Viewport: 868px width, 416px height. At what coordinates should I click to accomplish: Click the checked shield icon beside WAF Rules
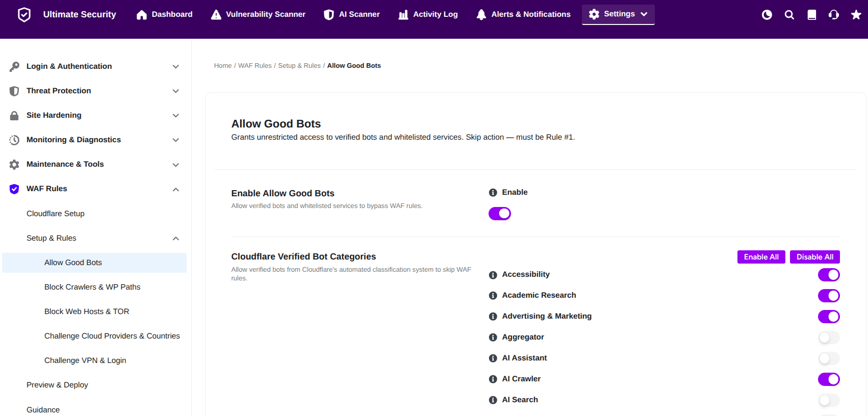pyautogui.click(x=14, y=189)
